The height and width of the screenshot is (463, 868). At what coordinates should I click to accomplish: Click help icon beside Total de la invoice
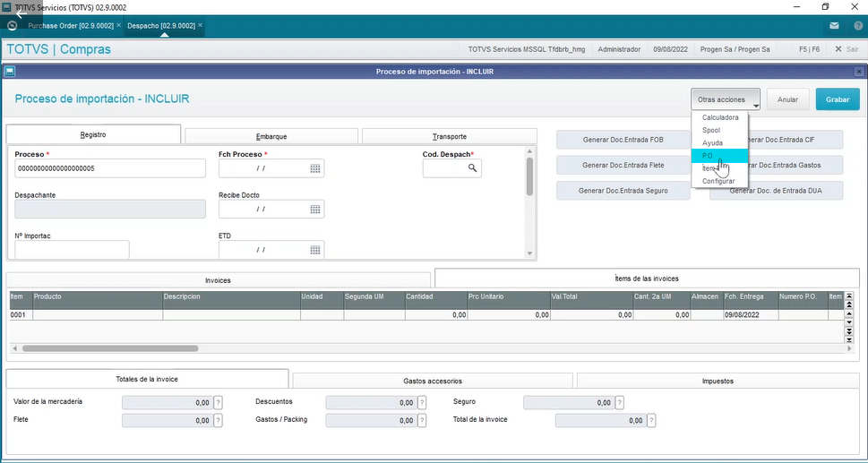pyautogui.click(x=651, y=420)
